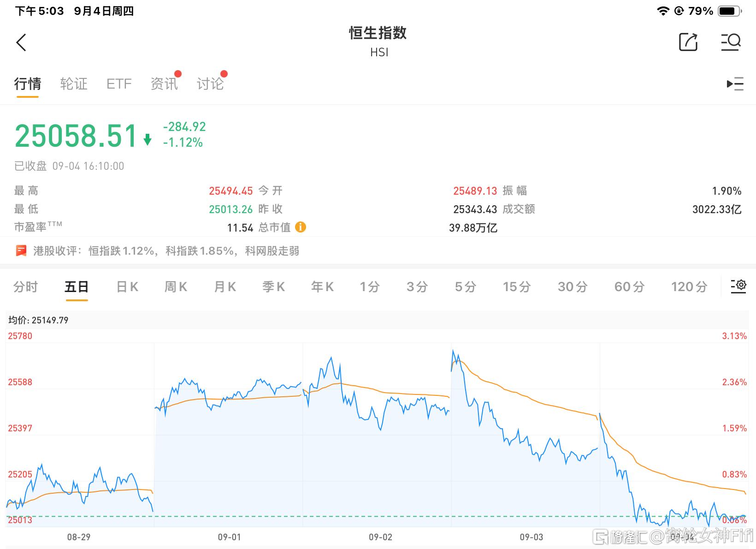Switch to the ETF tab

coord(119,84)
